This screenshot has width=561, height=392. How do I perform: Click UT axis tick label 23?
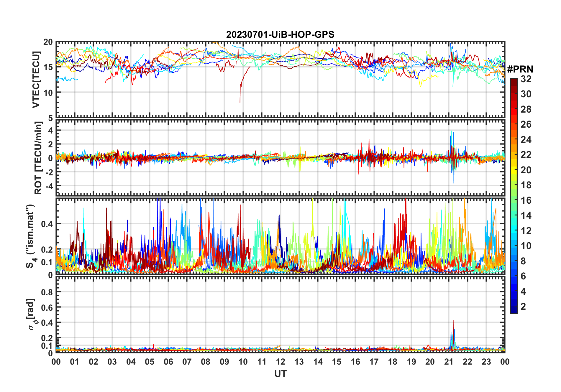tap(486, 362)
